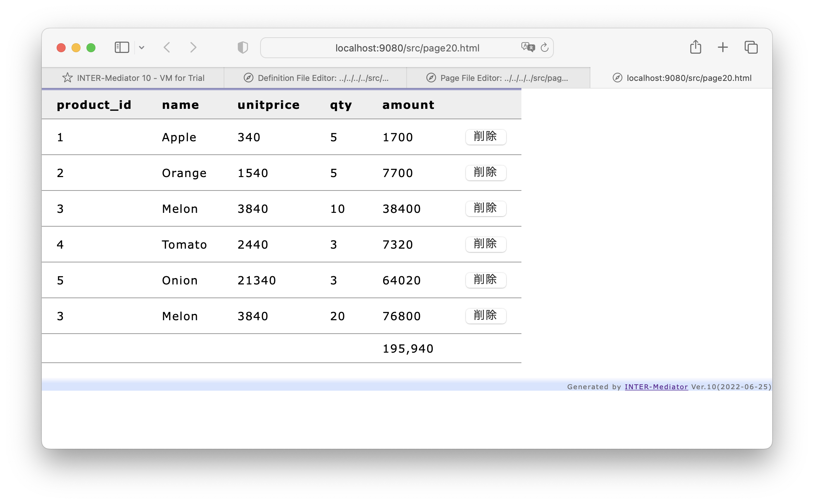Click the unitprice column header
Viewport: 814px width, 504px height.
[268, 105]
